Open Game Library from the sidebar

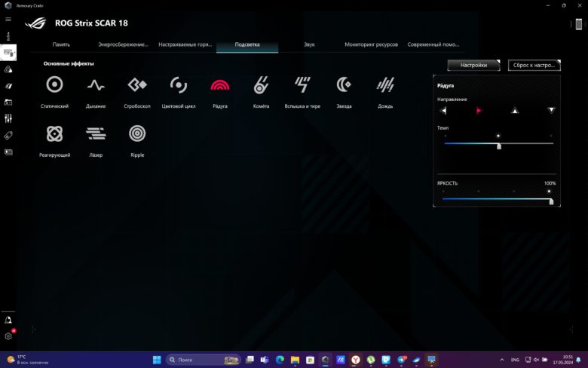(x=8, y=102)
